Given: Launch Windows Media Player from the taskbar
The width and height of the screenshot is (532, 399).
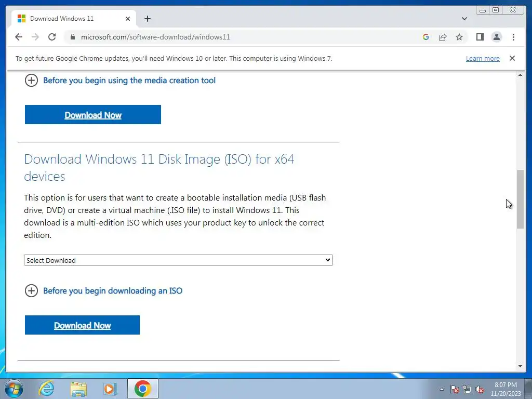Looking at the screenshot, I should 110,389.
